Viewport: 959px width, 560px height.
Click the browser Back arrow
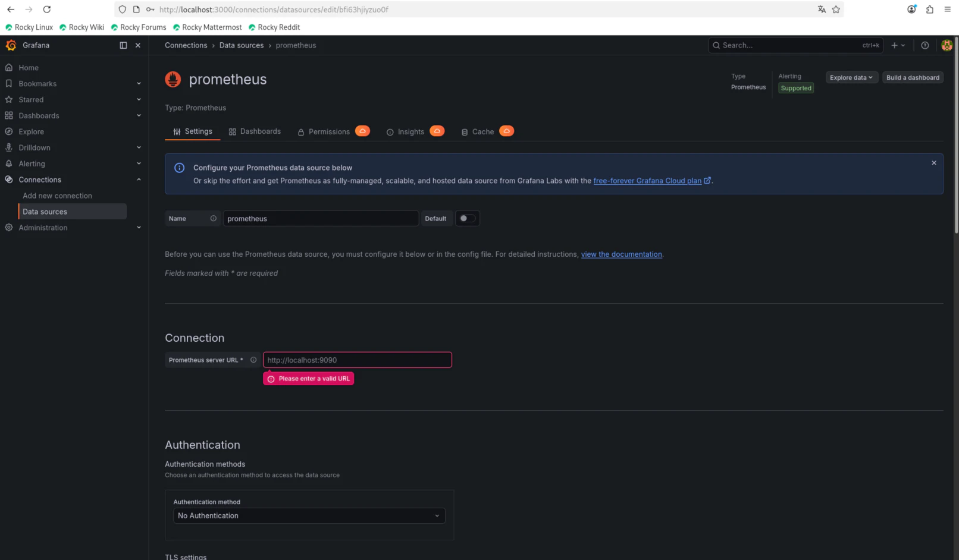(x=11, y=10)
